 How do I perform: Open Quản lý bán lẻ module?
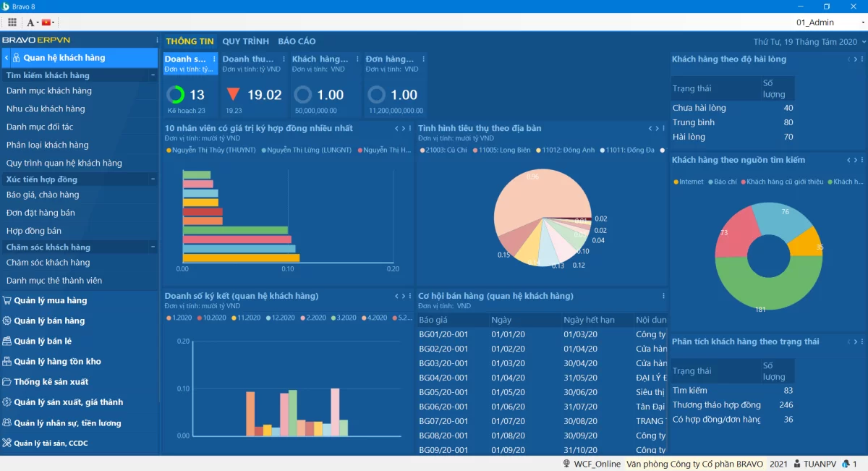point(43,341)
